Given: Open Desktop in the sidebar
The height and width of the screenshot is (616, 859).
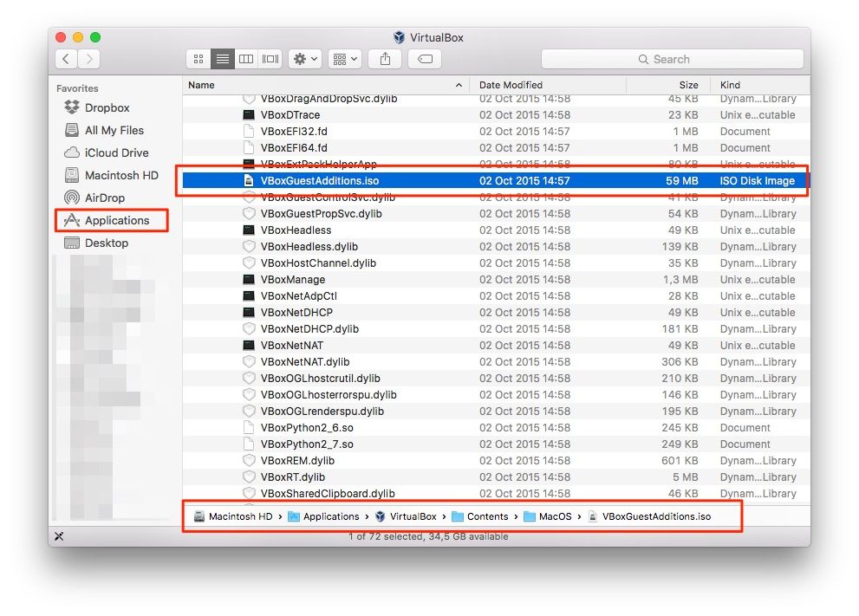Looking at the screenshot, I should point(96,243).
